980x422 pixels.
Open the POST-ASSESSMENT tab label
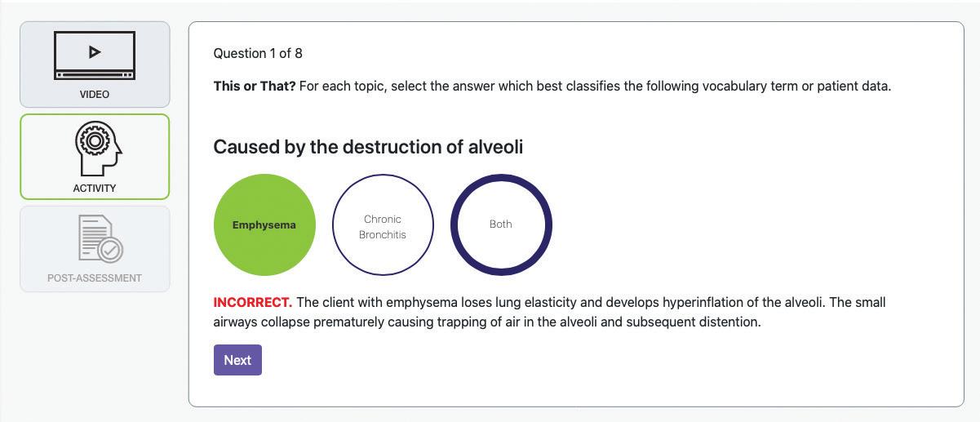[x=95, y=278]
